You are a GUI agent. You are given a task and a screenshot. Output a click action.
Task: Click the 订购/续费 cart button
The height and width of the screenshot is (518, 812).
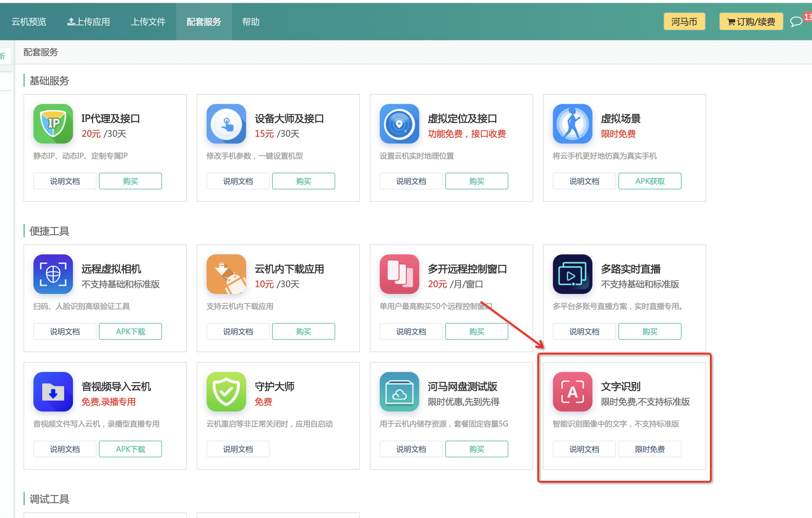(x=751, y=21)
